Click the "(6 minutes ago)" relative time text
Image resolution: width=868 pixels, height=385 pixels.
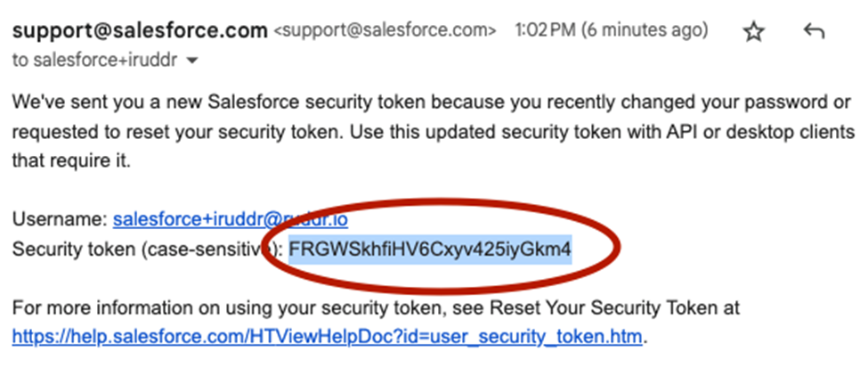click(644, 31)
